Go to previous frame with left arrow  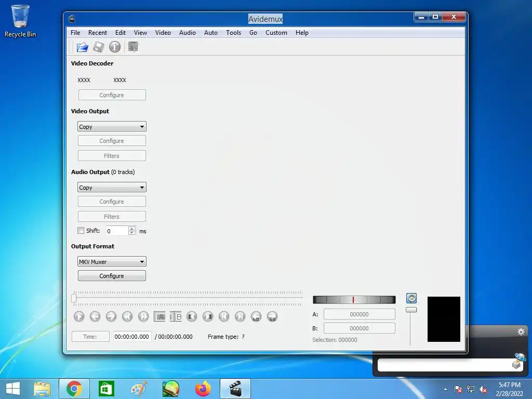pos(95,316)
